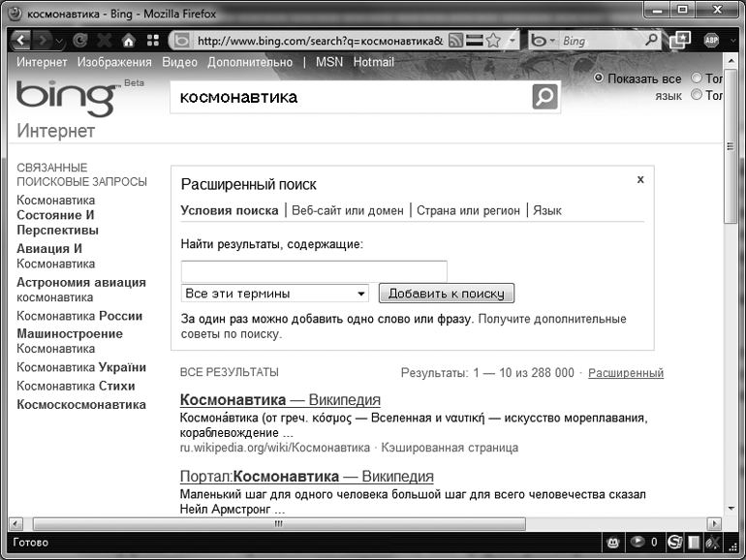Click the Adblock Plus toolbar icon

tap(713, 41)
